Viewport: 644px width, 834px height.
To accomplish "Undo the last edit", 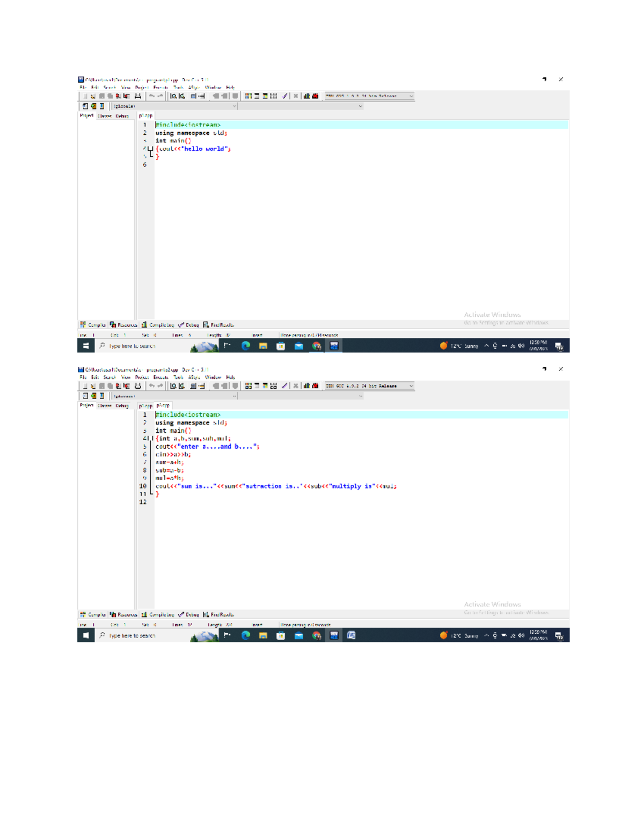I will (x=153, y=96).
